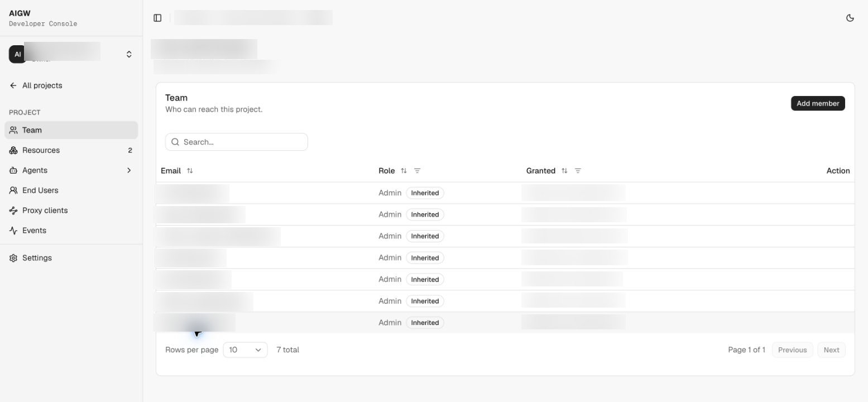
Task: Sort the table by the Email column
Action: (190, 171)
